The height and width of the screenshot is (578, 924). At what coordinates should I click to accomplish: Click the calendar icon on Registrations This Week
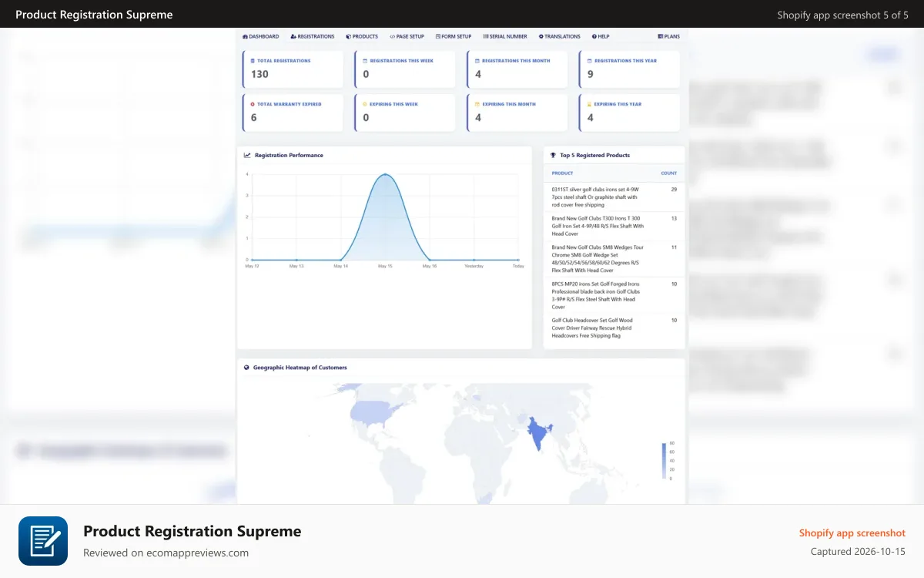pos(365,61)
